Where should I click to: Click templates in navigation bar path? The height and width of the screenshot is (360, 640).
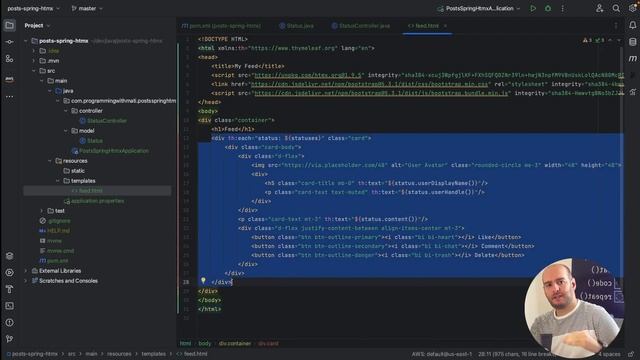(153, 354)
